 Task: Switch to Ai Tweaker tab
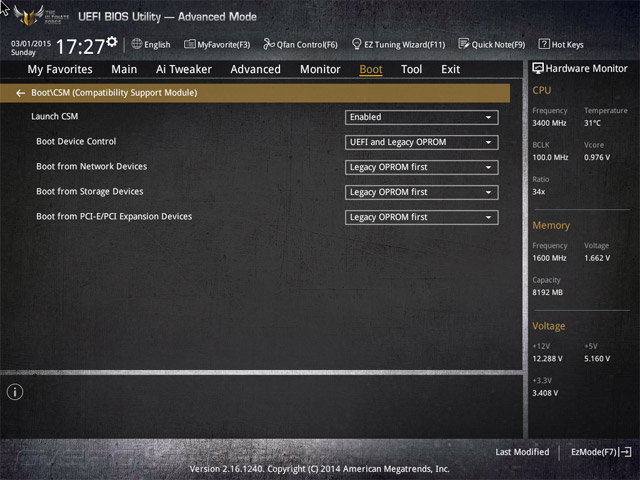(184, 69)
